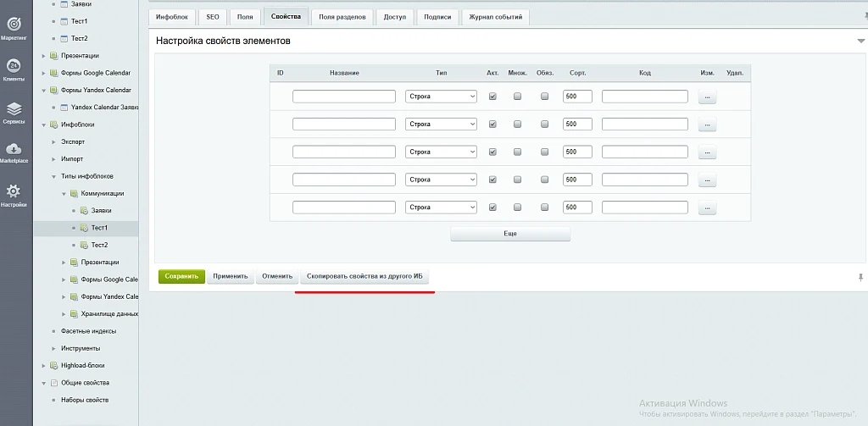868x426 pixels.
Task: Switch to the Журнал событий tab
Action: tap(495, 17)
